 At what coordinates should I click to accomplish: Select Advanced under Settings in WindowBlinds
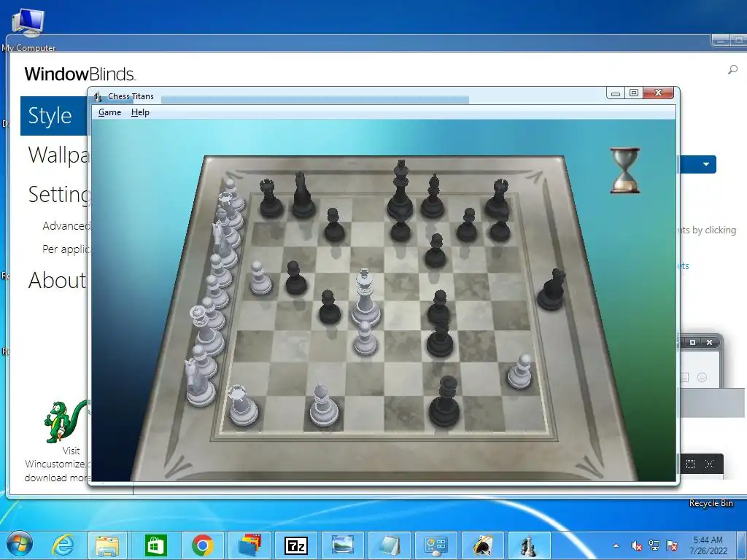[66, 226]
